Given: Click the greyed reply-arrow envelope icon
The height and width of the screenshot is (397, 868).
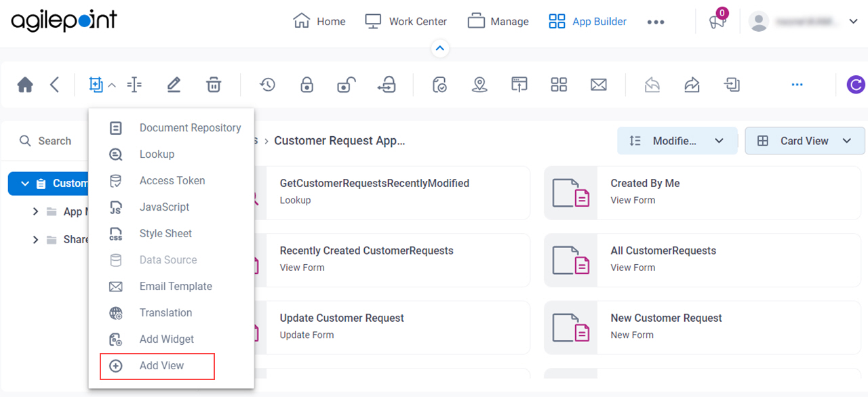Looking at the screenshot, I should (652, 85).
